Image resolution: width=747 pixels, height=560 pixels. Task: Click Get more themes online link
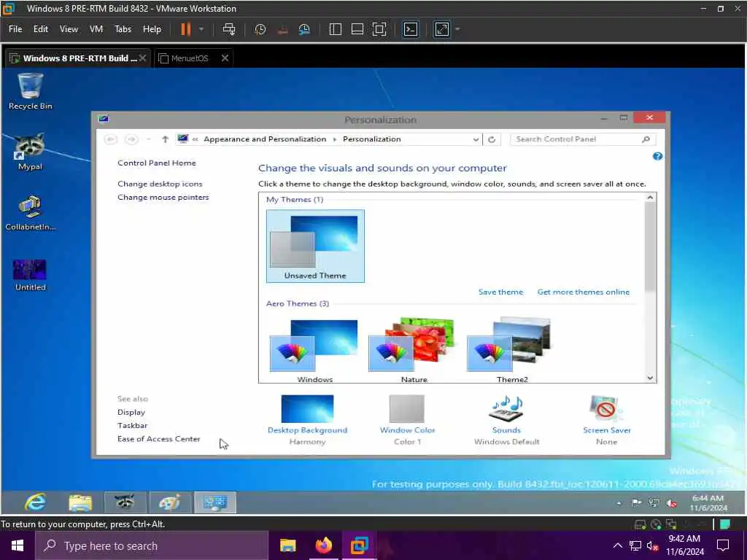click(583, 292)
